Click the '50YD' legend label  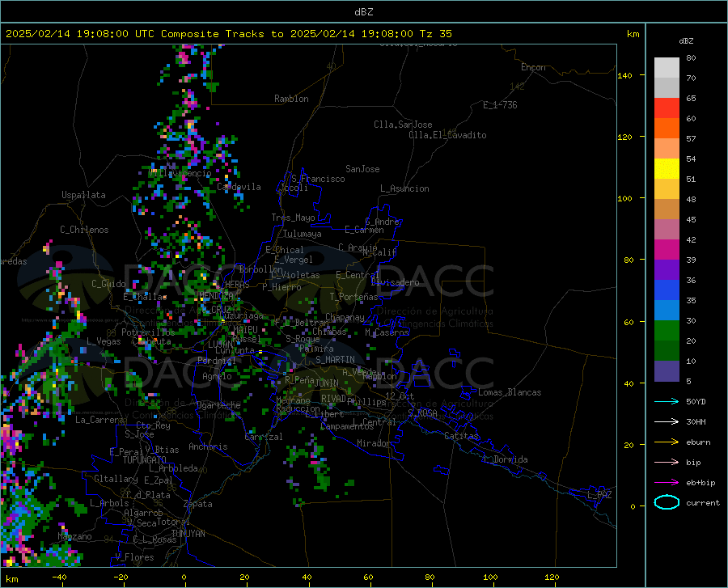(x=696, y=401)
